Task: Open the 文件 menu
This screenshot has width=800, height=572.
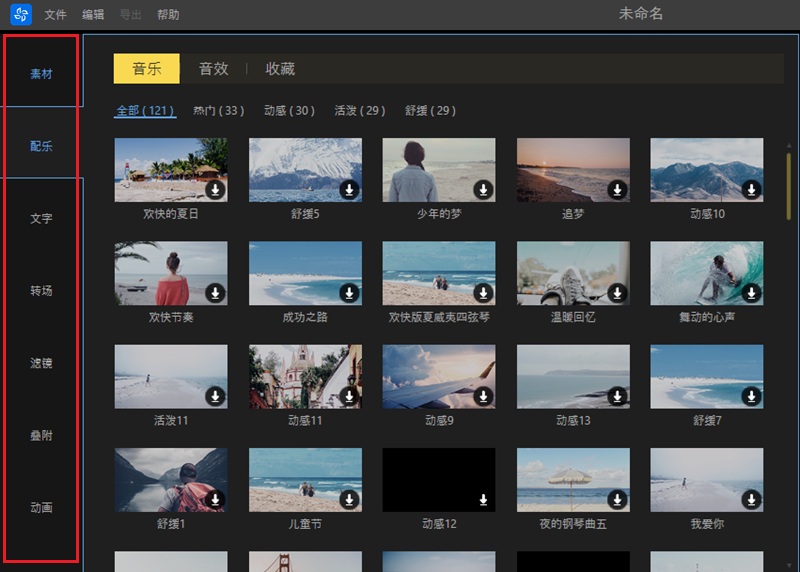Action: (55, 15)
